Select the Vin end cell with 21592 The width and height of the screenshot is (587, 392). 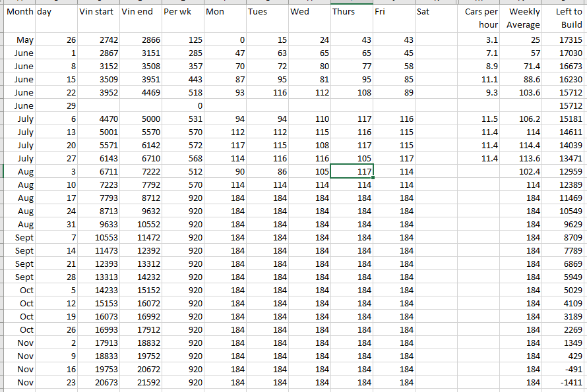tap(140, 382)
